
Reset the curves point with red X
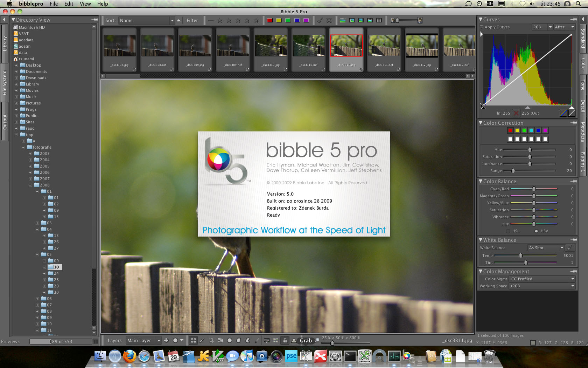(516, 113)
